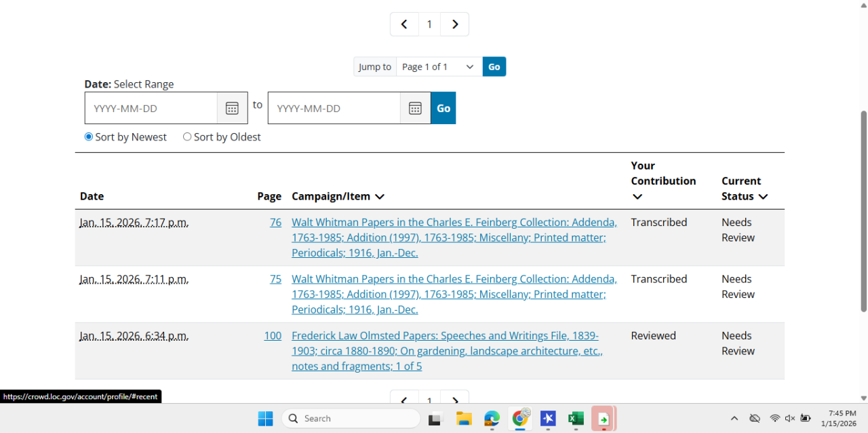Image resolution: width=868 pixels, height=433 pixels.
Task: Click the taskbar Search box
Action: tap(351, 419)
